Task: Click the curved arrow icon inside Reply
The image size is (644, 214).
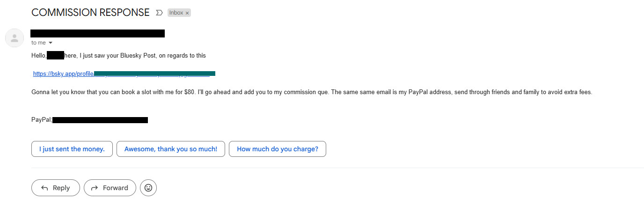Action: (45, 188)
